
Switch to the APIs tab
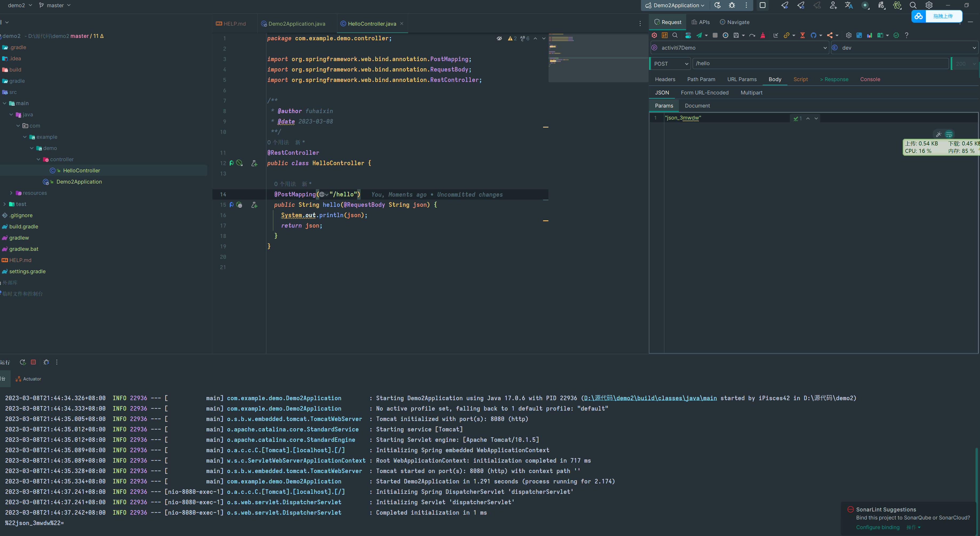(x=700, y=22)
